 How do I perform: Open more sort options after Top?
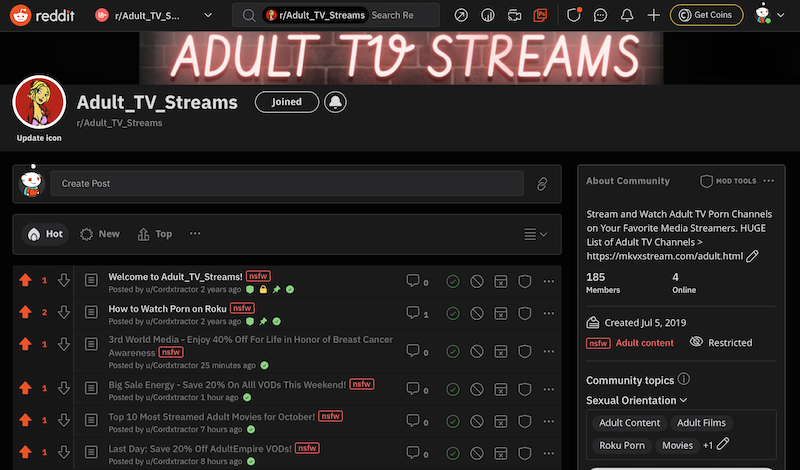[x=195, y=234]
